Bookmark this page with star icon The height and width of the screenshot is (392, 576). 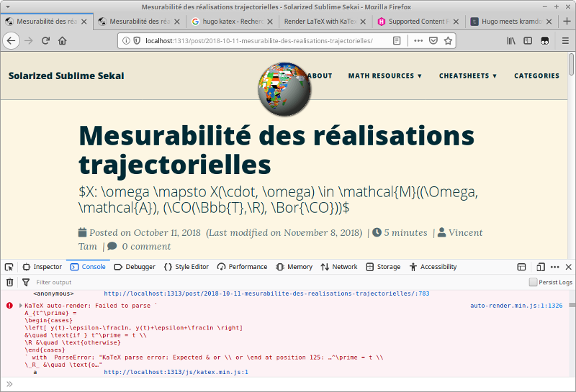[x=448, y=41]
